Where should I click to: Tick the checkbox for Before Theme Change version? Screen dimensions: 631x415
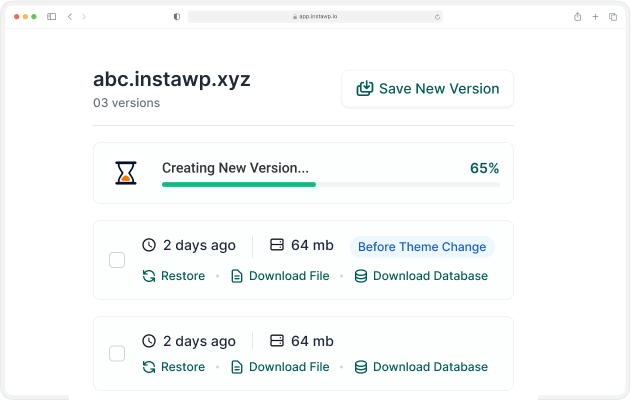(117, 260)
